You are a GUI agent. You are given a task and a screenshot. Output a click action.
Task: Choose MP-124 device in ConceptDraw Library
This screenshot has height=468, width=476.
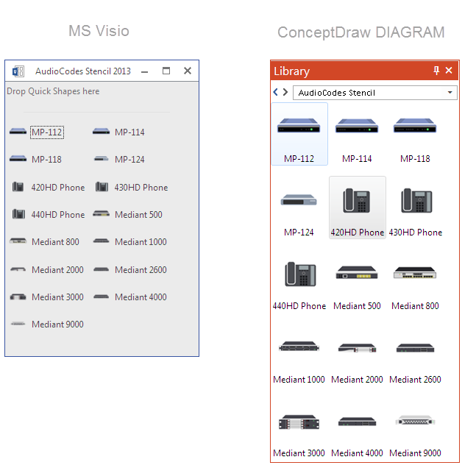(x=299, y=200)
